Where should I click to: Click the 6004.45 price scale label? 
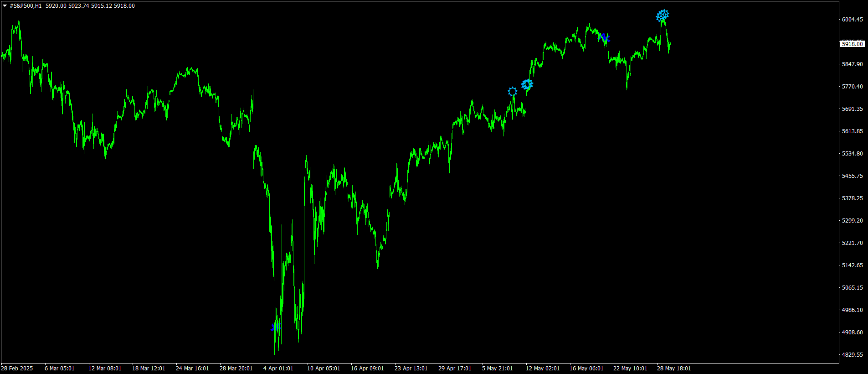pos(852,20)
